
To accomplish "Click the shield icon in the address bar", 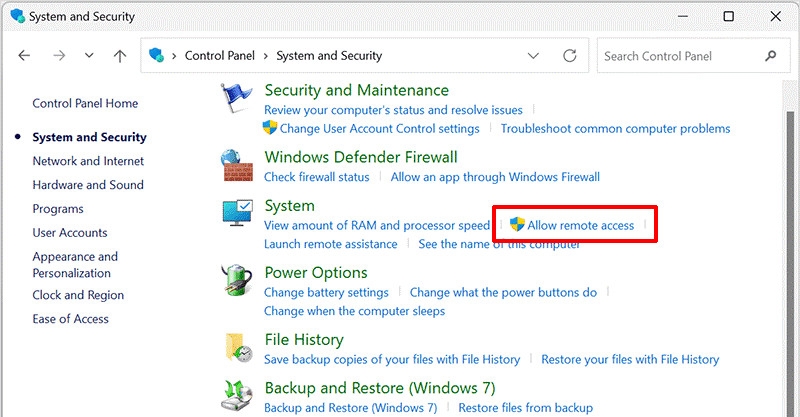I will point(157,55).
